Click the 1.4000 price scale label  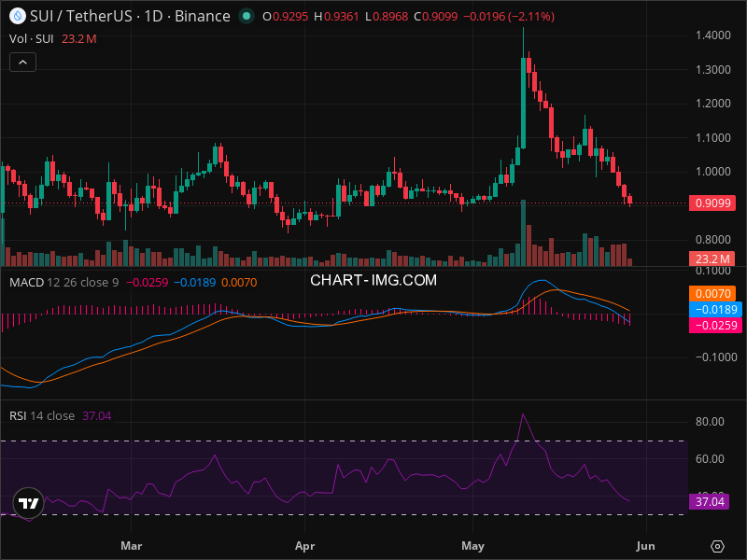(713, 35)
